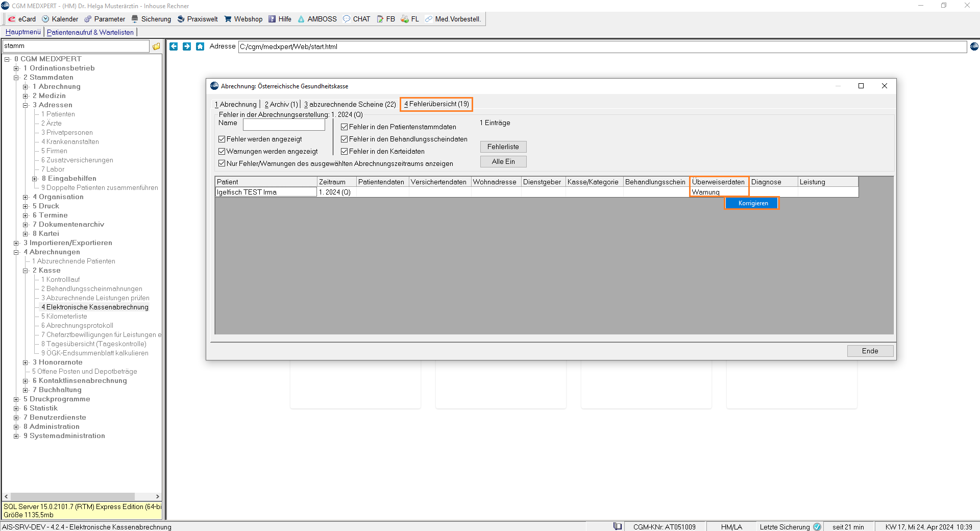
Task: Click the Patient column header
Action: 266,182
